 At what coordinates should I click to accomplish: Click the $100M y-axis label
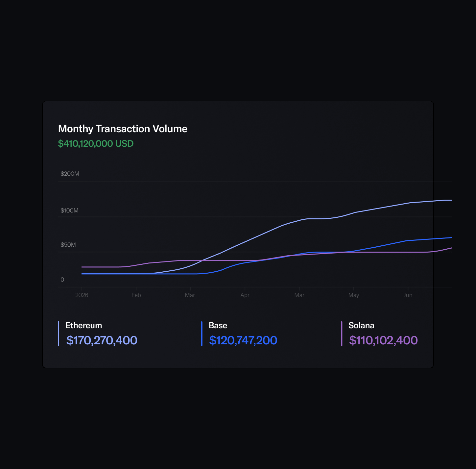[69, 210]
